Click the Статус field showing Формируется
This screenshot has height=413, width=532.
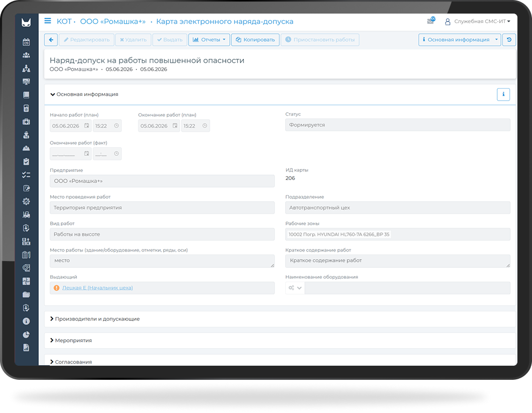click(x=398, y=125)
